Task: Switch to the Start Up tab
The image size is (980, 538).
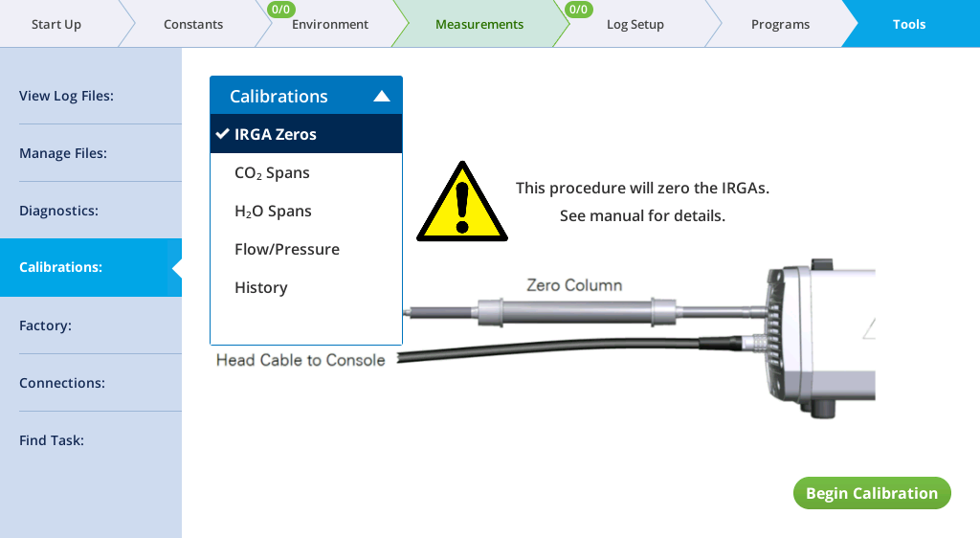Action: 56,24
